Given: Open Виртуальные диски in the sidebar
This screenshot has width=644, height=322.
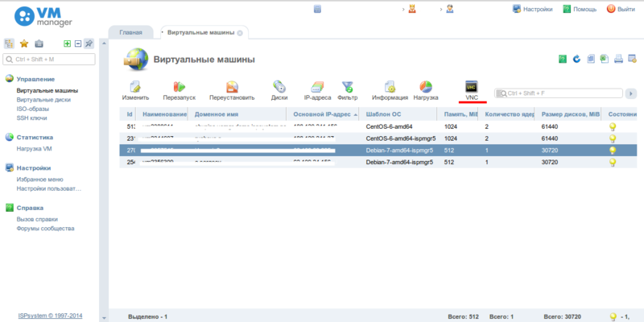Looking at the screenshot, I should [43, 99].
